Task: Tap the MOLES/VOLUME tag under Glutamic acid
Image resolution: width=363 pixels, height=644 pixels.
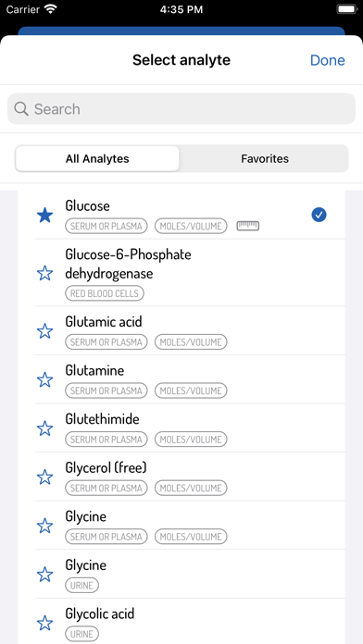Action: tap(191, 342)
